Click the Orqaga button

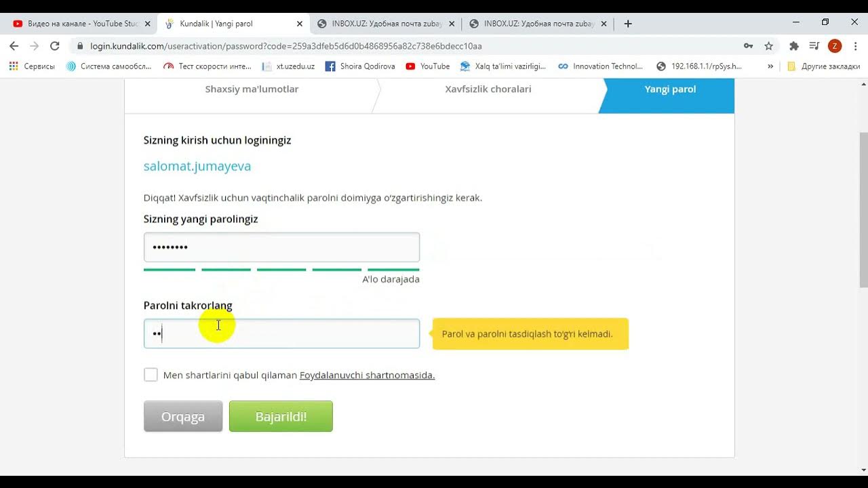pyautogui.click(x=183, y=416)
